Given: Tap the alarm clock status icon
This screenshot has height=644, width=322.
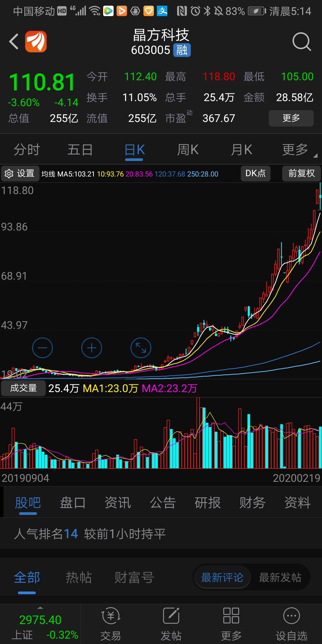Looking at the screenshot, I should click(195, 11).
